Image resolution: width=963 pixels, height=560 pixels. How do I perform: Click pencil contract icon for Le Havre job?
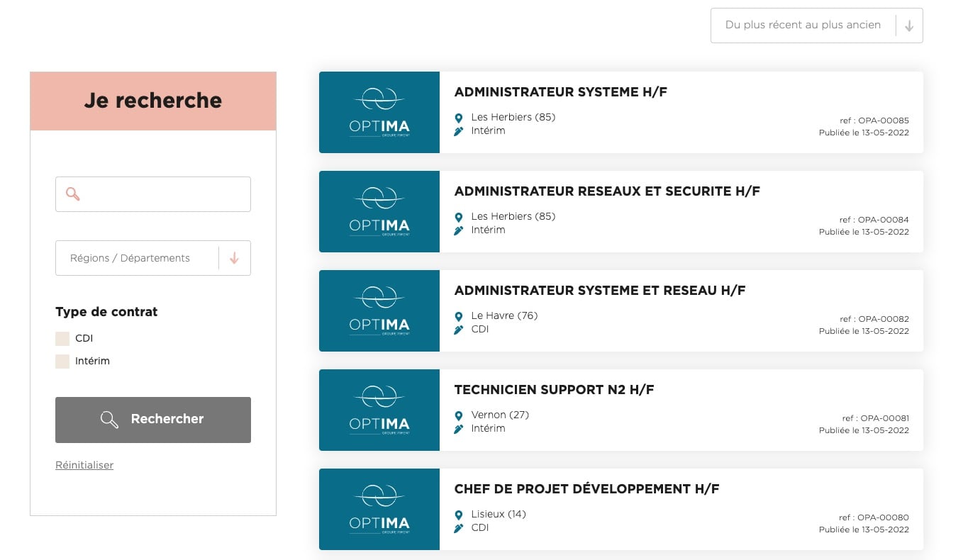[459, 330]
